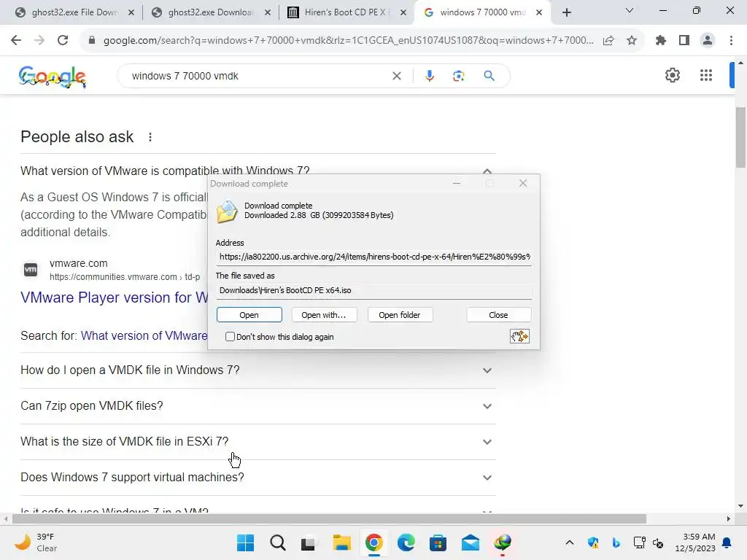This screenshot has width=747, height=560.
Task: Click the vertical page scrollbar thumb
Action: click(x=740, y=138)
